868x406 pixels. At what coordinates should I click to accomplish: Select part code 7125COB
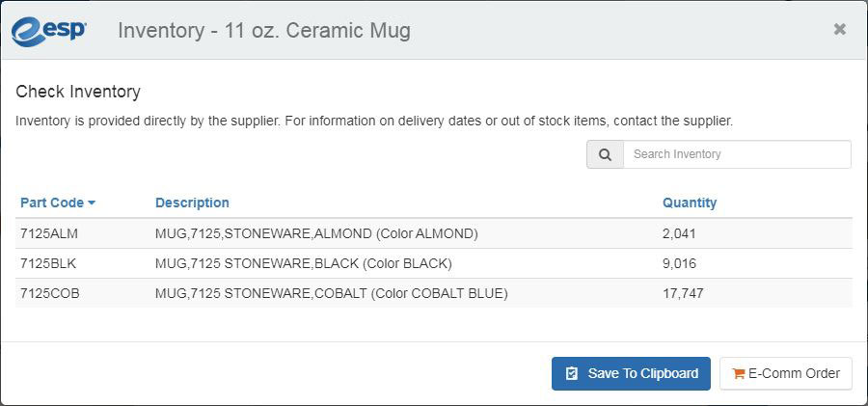50,293
